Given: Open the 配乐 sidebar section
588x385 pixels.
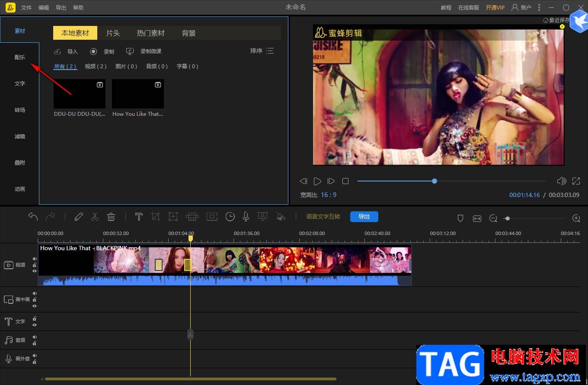Looking at the screenshot, I should 20,57.
